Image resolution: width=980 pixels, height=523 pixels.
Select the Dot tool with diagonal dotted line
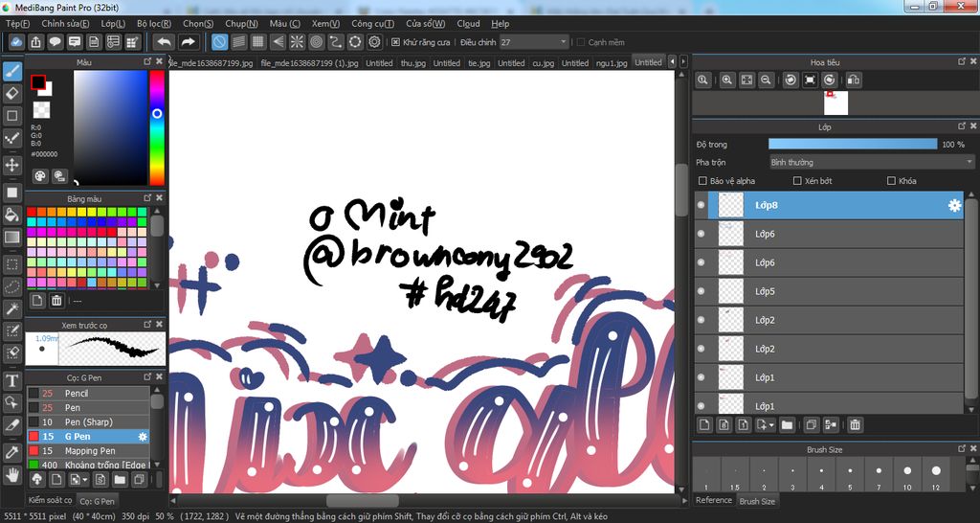(11, 138)
